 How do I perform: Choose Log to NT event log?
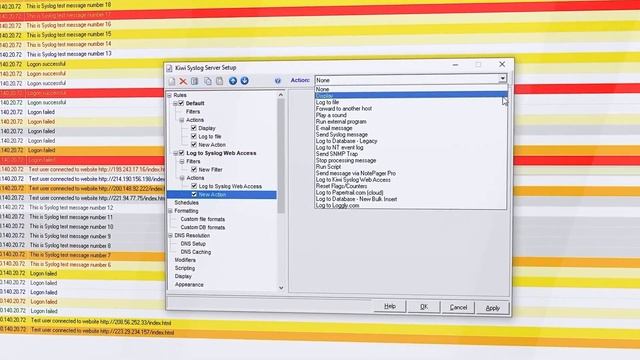pos(411,147)
